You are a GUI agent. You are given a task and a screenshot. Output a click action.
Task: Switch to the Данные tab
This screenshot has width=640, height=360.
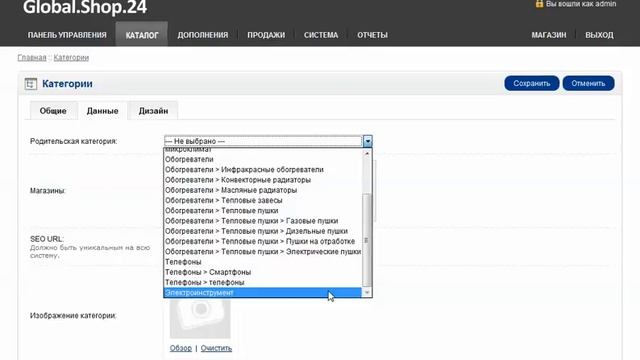[102, 111]
